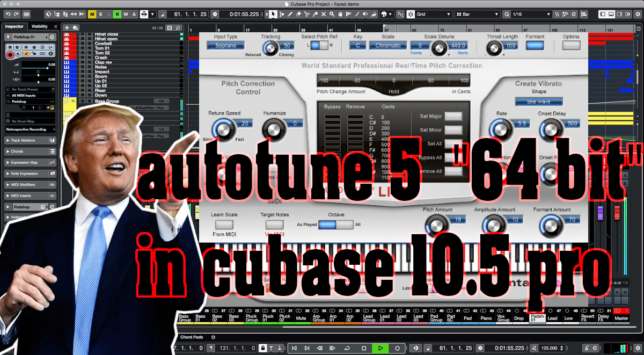
Task: Select the Split scissors tool
Action: point(308,14)
